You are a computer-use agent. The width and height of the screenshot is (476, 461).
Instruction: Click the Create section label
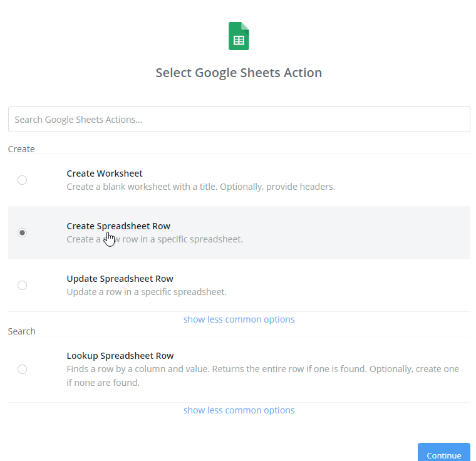click(21, 149)
